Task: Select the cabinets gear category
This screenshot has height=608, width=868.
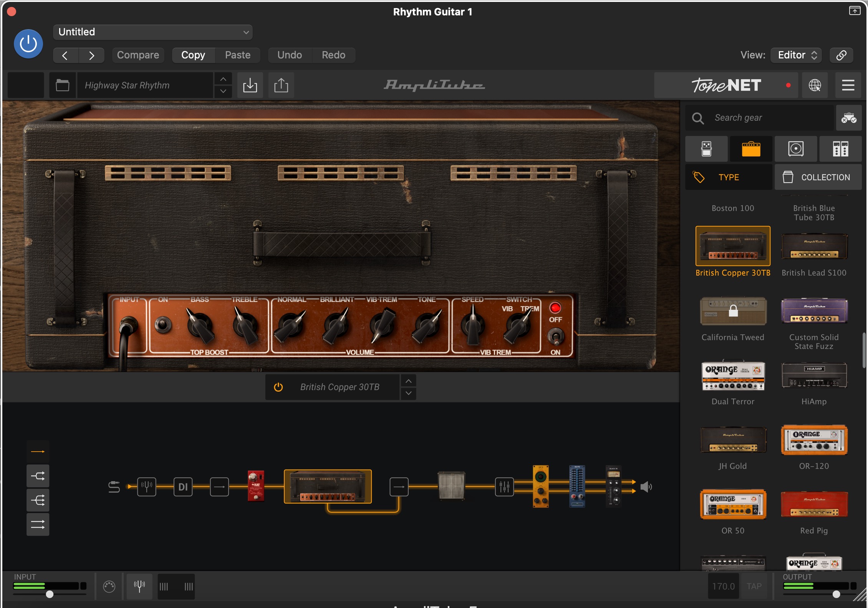Action: click(x=796, y=149)
